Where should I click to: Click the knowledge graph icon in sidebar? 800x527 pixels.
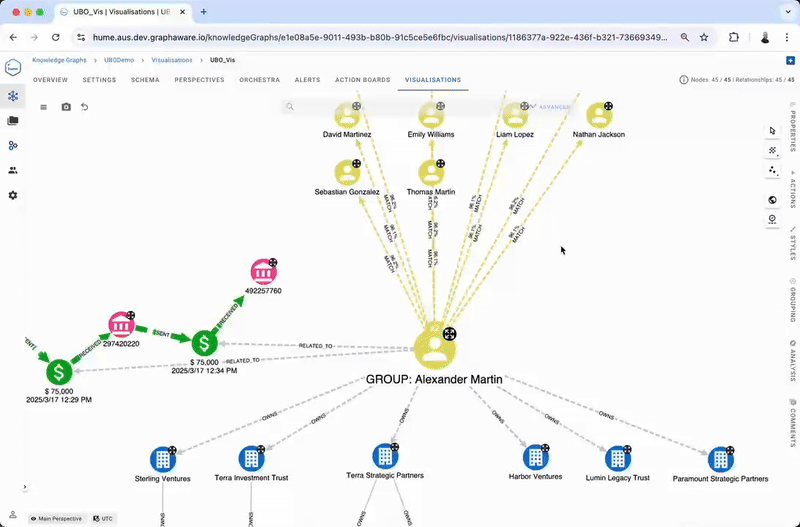click(x=13, y=96)
